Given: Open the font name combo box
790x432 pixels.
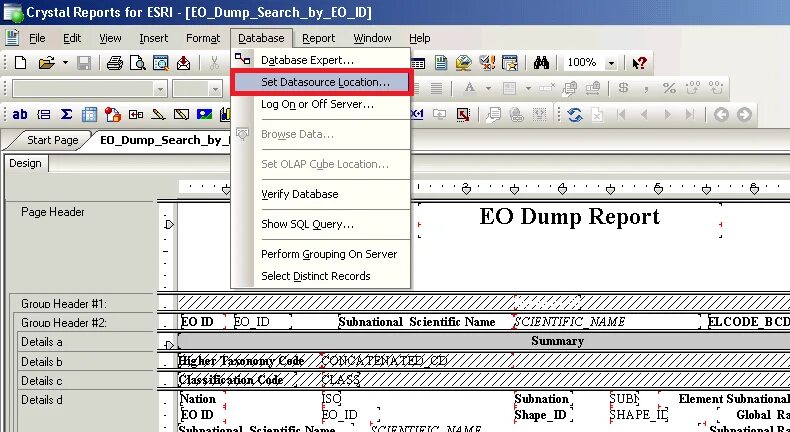Looking at the screenshot, I should [x=90, y=89].
